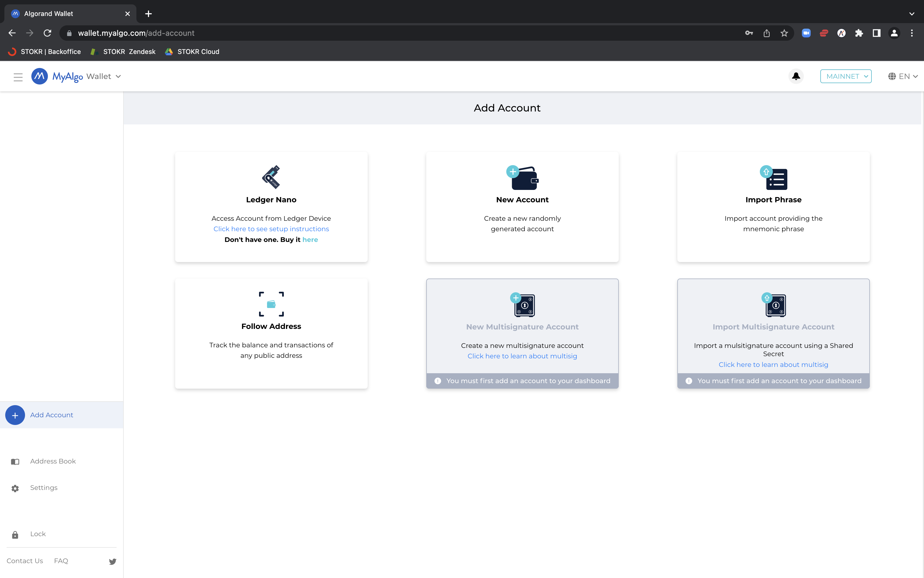Click the globe language icon

pos(892,77)
